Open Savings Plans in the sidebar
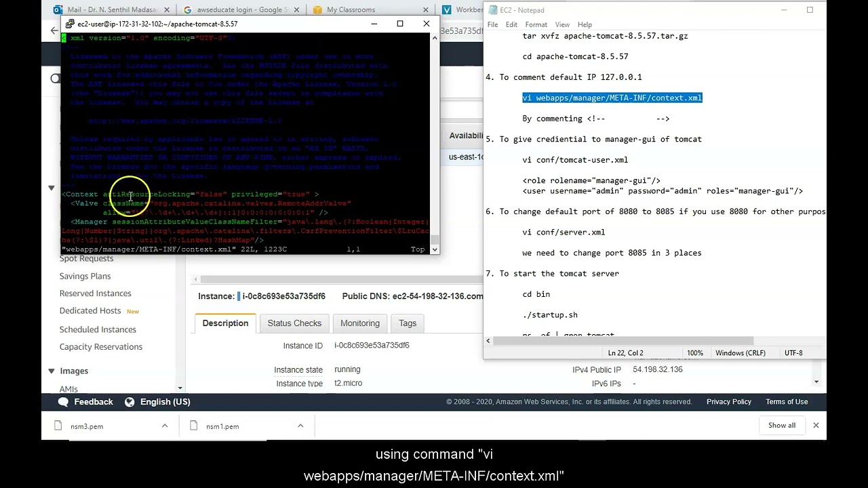Image resolution: width=868 pixels, height=488 pixels. coord(85,276)
